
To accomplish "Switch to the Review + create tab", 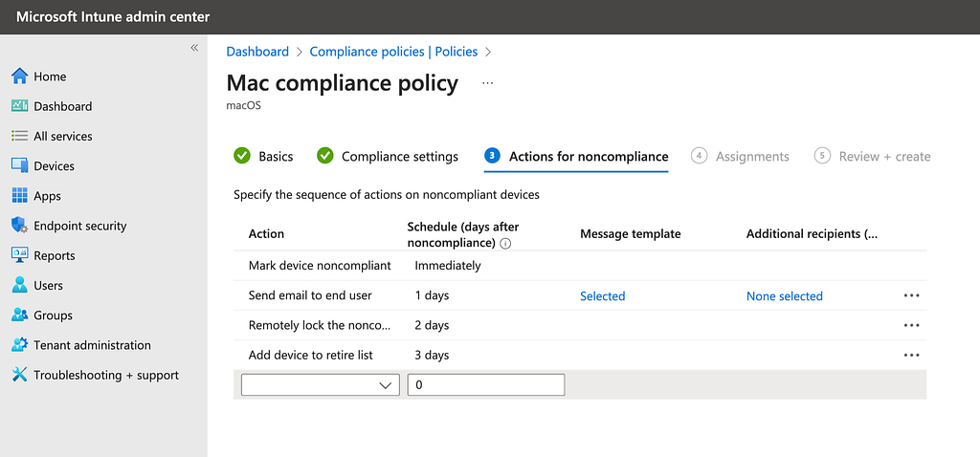I will [x=872, y=156].
